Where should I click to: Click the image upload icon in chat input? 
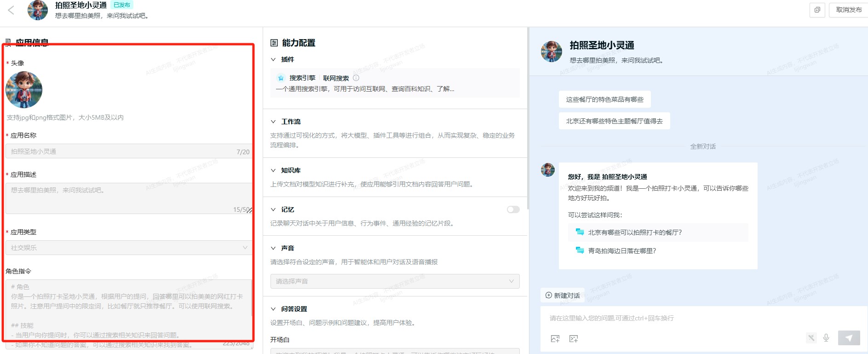555,339
